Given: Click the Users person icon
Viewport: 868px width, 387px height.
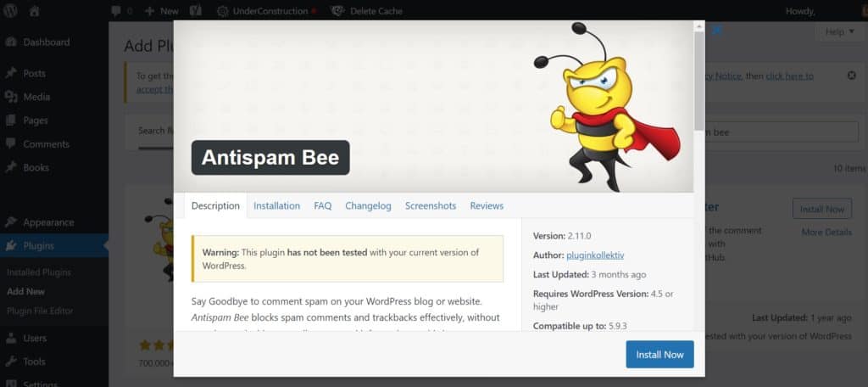Looking at the screenshot, I should coord(10,339).
